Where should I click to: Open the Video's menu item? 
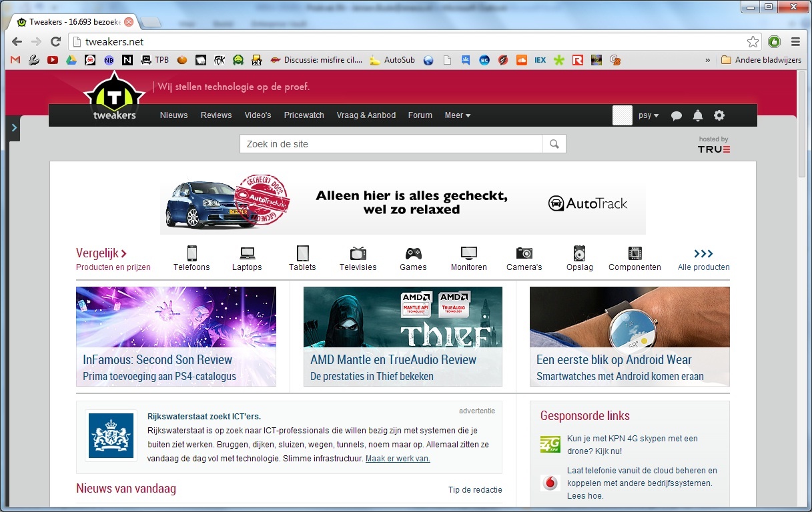pos(258,115)
